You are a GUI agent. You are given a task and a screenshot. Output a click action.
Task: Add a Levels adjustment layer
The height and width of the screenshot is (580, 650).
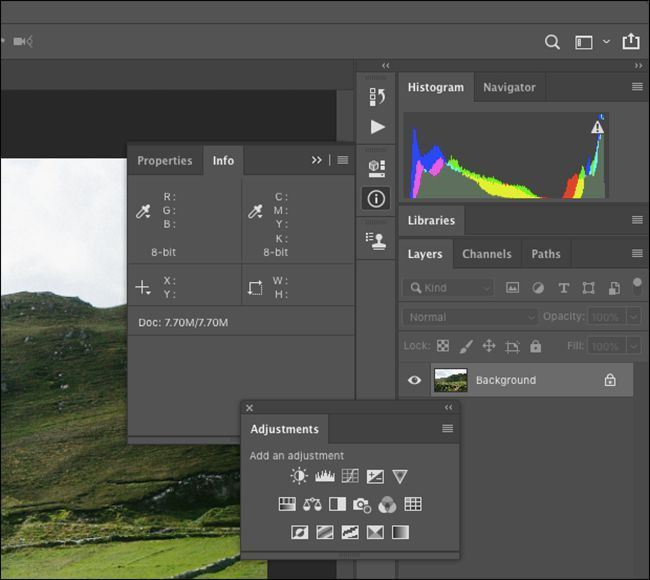click(x=325, y=477)
